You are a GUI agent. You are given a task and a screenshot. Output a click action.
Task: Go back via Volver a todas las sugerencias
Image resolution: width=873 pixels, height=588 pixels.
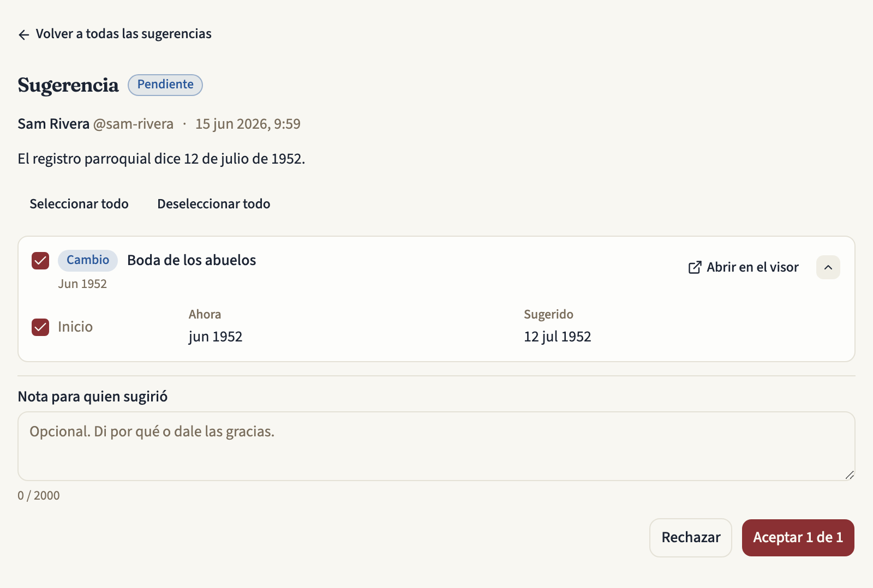tap(115, 34)
